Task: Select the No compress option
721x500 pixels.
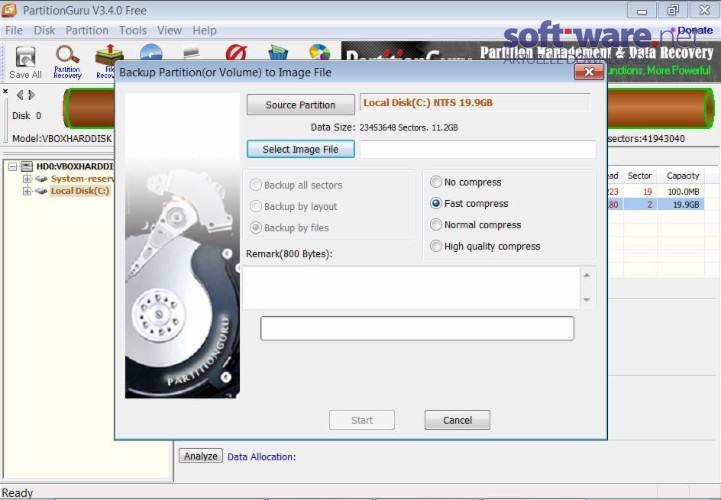Action: point(435,182)
